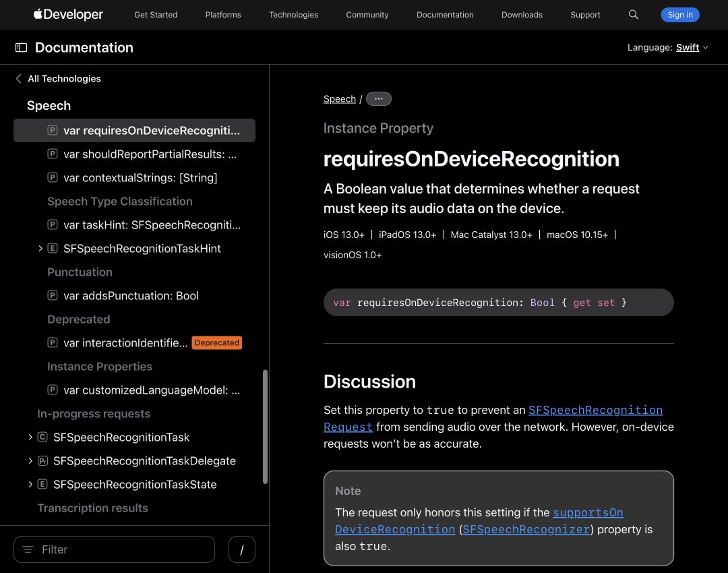The height and width of the screenshot is (573, 728).
Task: Click the back chevron beside All Technologies
Action: (19, 78)
